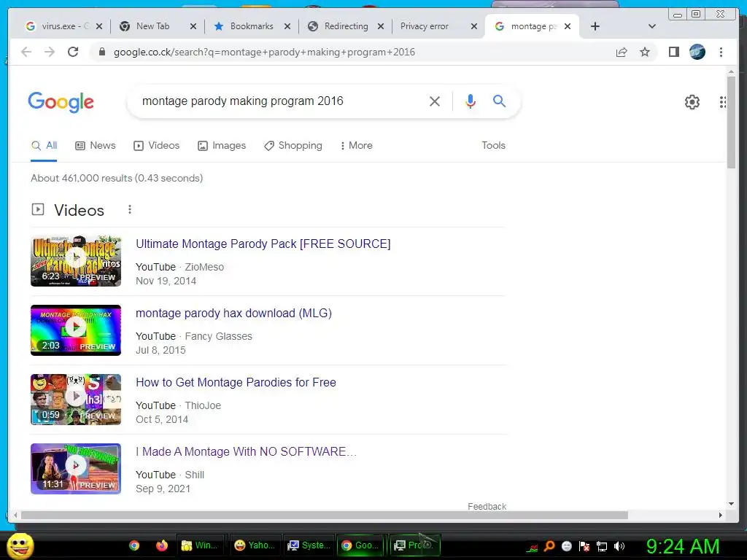Open network tray icon
Screen dimensions: 747x560
point(602,546)
